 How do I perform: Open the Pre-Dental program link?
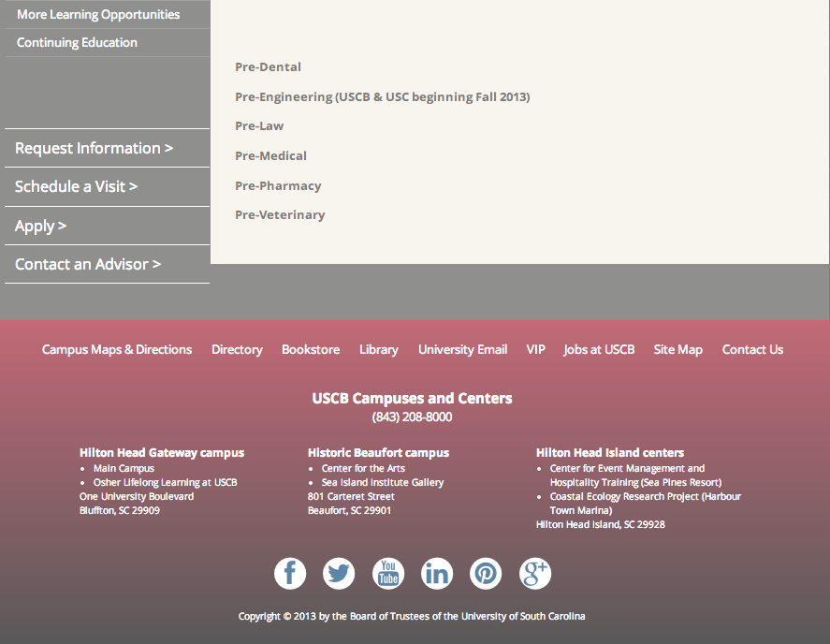point(268,67)
